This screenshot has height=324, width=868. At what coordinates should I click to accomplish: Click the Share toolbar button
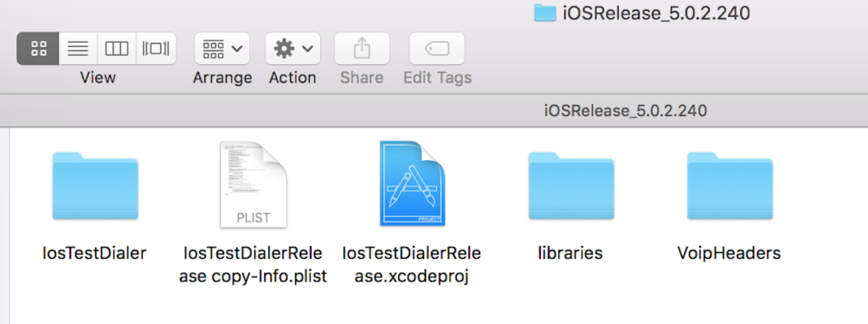pyautogui.click(x=362, y=49)
